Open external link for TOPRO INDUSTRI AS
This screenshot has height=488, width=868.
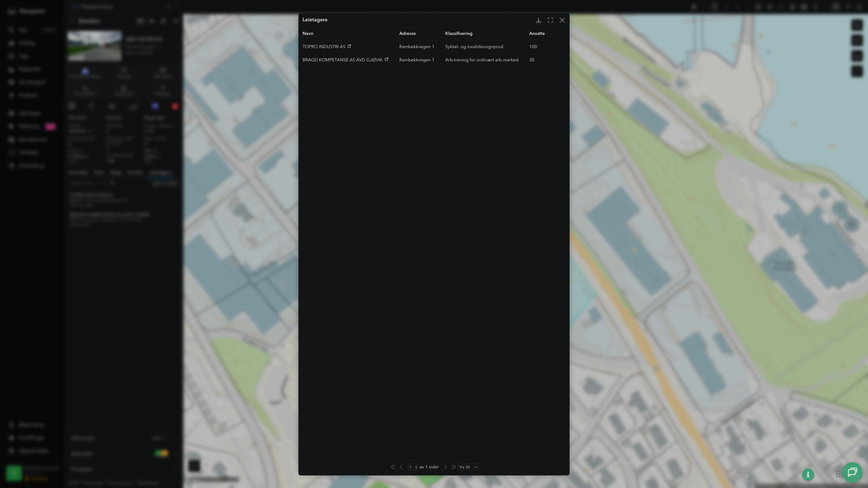point(349,46)
